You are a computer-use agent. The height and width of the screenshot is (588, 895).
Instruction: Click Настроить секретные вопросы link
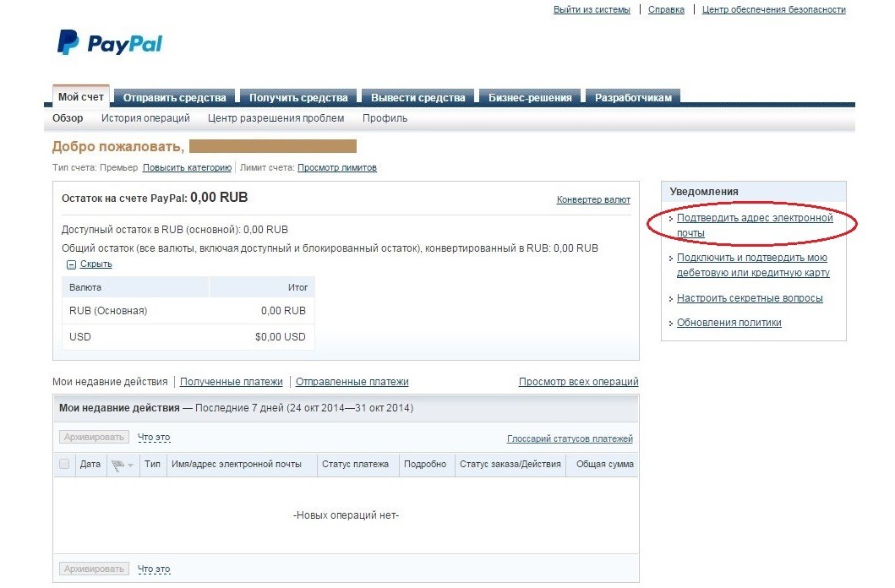point(750,298)
